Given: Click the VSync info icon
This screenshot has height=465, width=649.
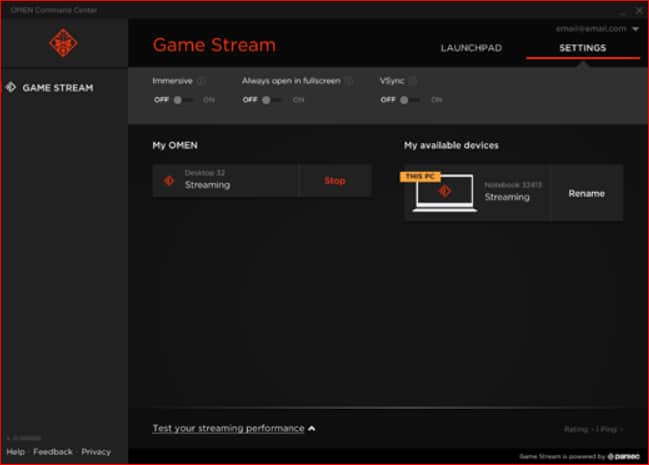Looking at the screenshot, I should [412, 80].
